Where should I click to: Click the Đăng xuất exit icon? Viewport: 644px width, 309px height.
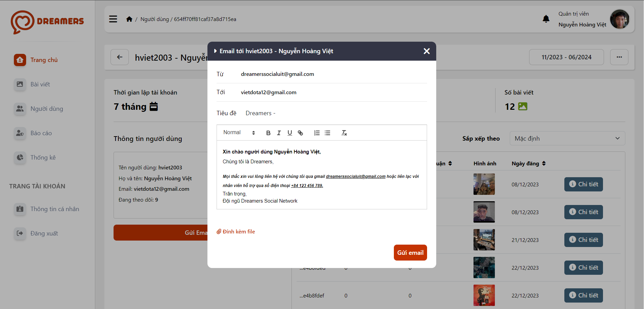[x=20, y=233]
